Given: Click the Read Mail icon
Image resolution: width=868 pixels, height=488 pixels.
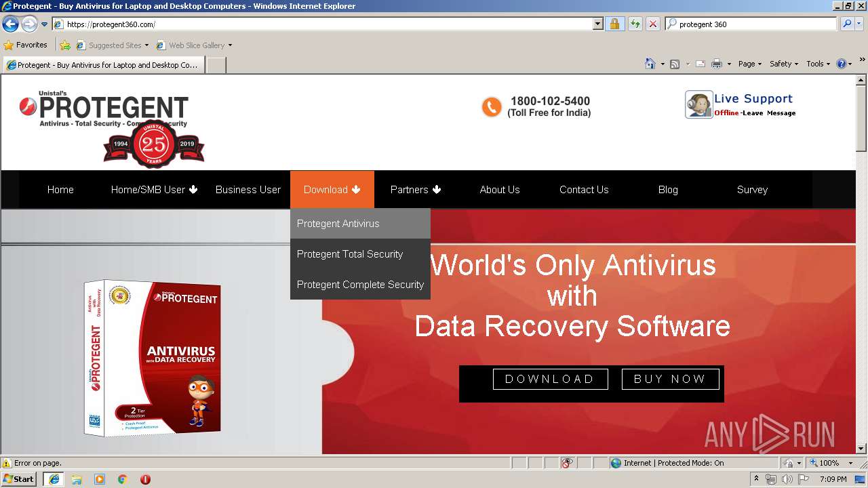Looking at the screenshot, I should (x=700, y=64).
